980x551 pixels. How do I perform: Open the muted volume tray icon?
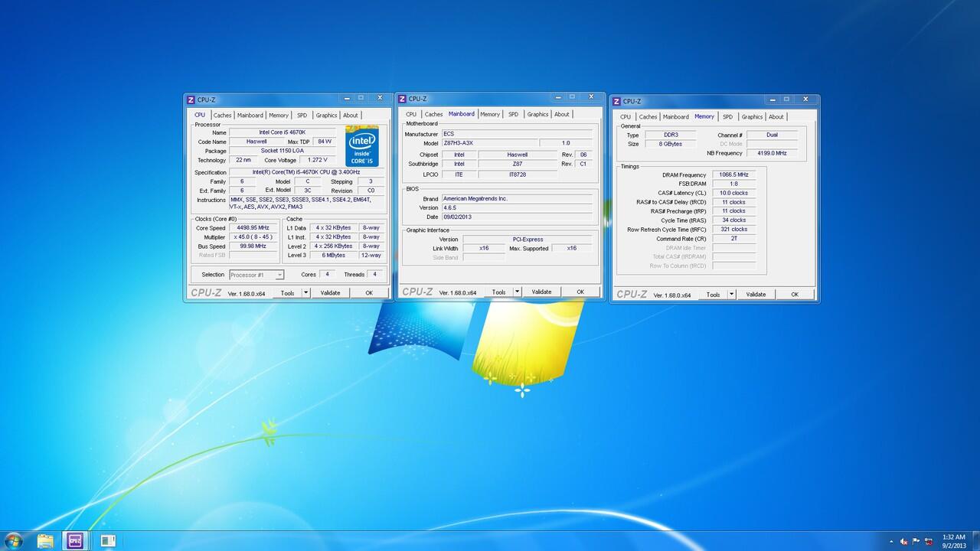point(904,542)
